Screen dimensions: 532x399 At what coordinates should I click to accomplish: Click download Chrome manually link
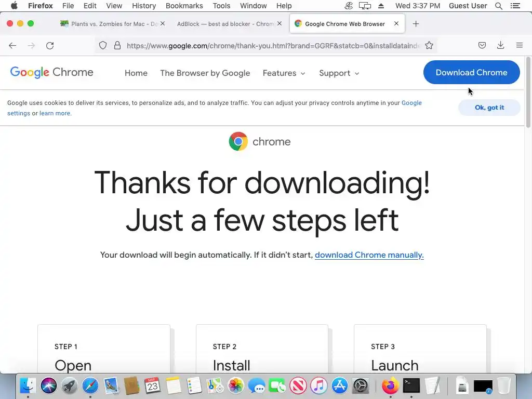click(369, 255)
